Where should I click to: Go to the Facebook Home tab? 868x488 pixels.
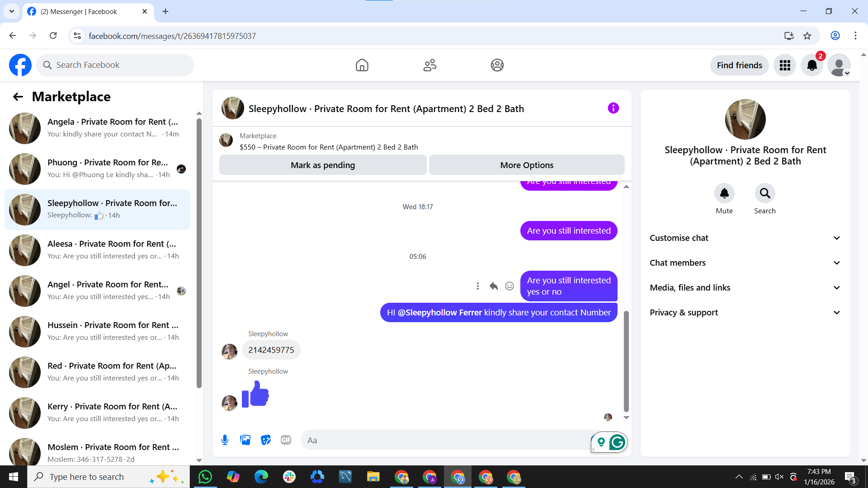pyautogui.click(x=362, y=66)
